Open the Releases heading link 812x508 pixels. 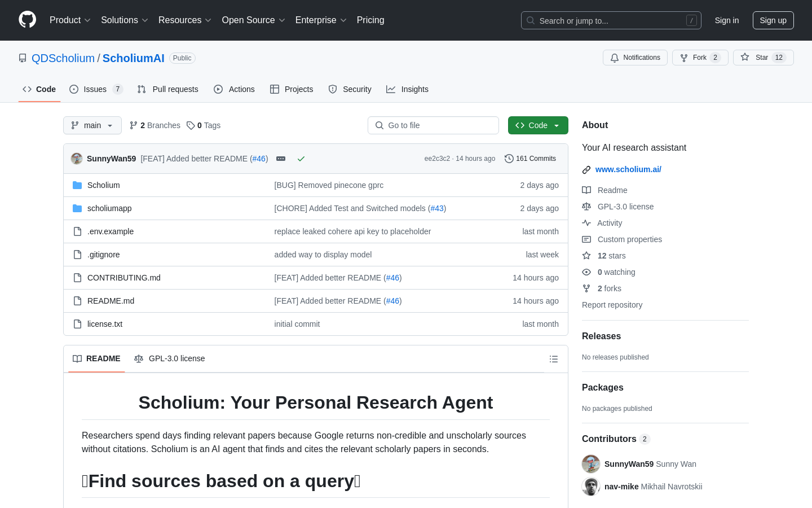click(601, 336)
